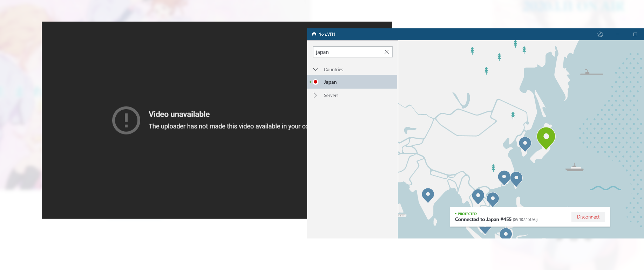Maximize the NordVPN window
Image resolution: width=644 pixels, height=270 pixels.
(635, 34)
